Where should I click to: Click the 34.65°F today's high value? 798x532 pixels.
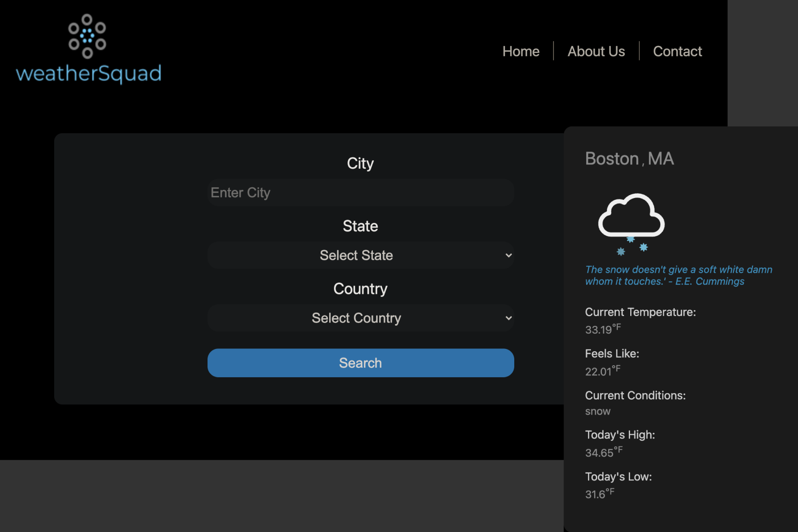(x=603, y=452)
